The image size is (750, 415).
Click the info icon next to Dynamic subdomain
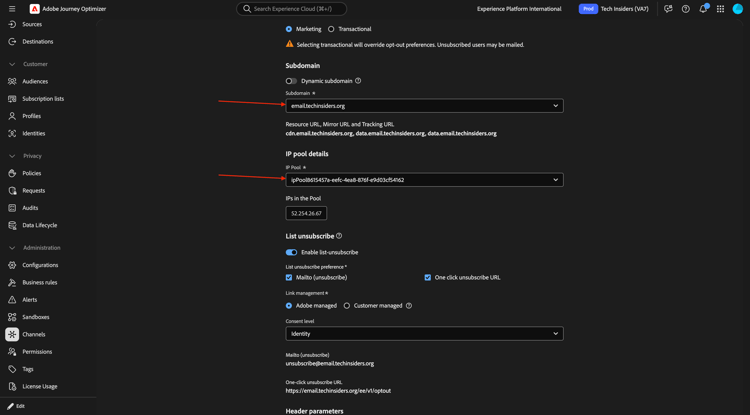pos(358,81)
